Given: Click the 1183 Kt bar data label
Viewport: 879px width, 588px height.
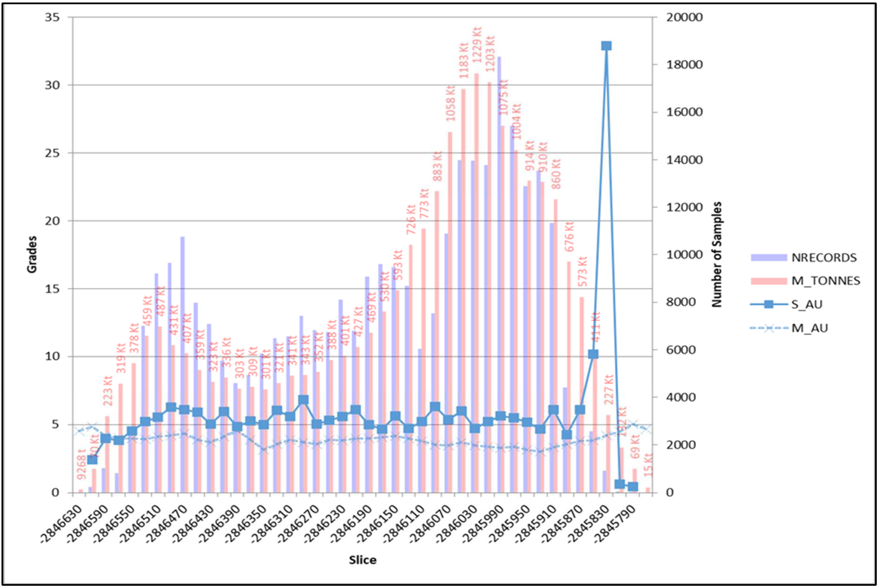Looking at the screenshot, I should 464,60.
